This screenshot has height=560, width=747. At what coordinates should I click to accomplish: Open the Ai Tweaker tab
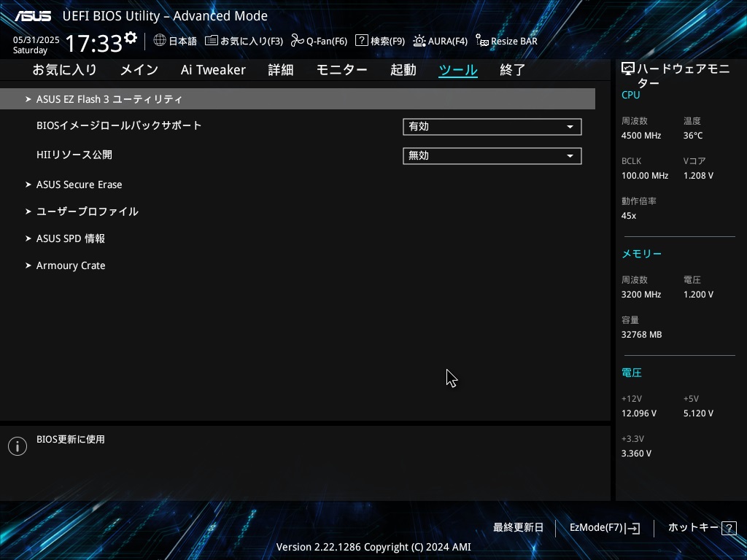point(213,70)
